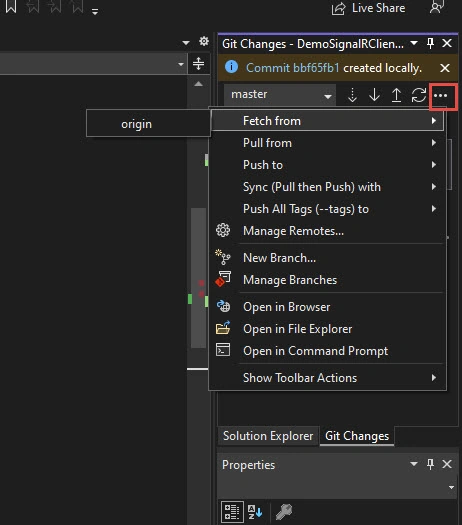462x525 pixels.
Task: Switch to the Solution Explorer tab
Action: tap(268, 436)
